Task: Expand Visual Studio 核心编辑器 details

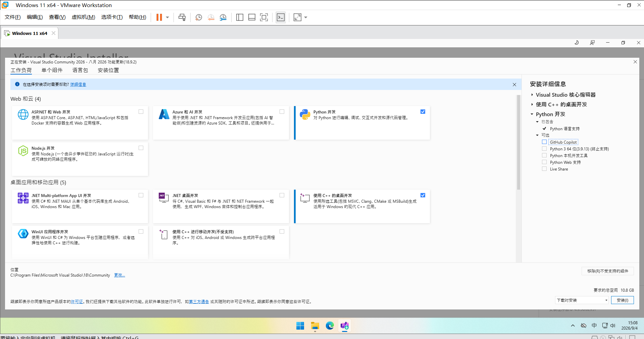Action: 532,95
